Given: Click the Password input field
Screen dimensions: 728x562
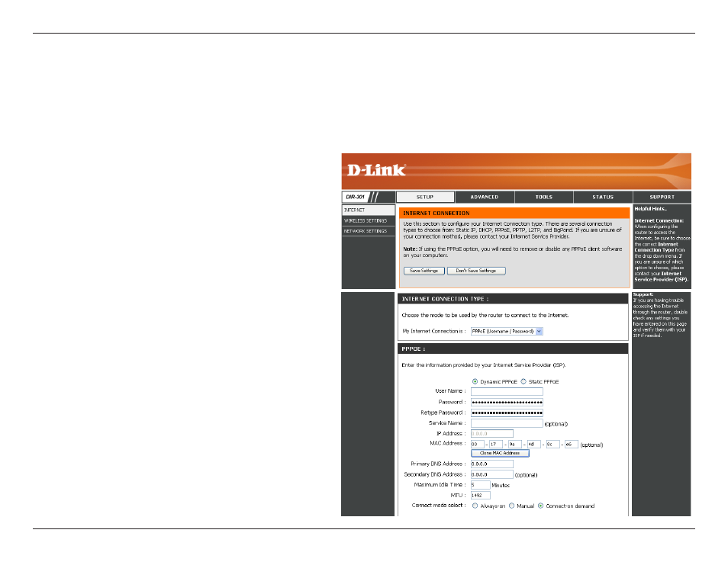Looking at the screenshot, I should [507, 403].
